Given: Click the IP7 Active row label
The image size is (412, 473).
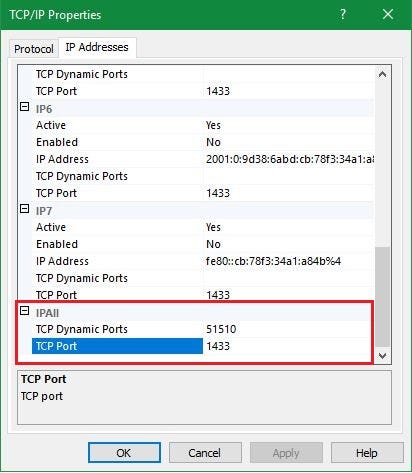Looking at the screenshot, I should tap(51, 227).
